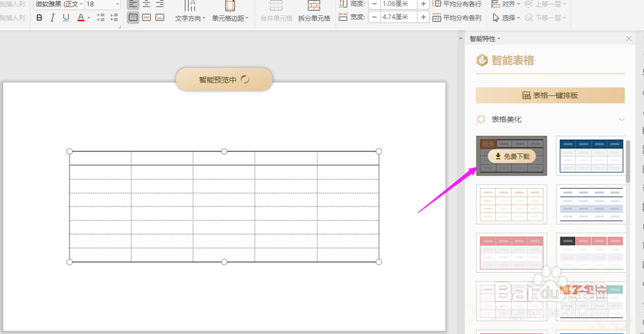Click 下移一层 send backward

pyautogui.click(x=545, y=17)
